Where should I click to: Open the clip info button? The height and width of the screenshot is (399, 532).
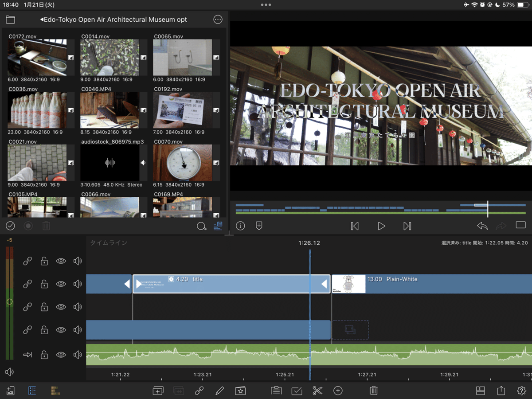click(240, 226)
